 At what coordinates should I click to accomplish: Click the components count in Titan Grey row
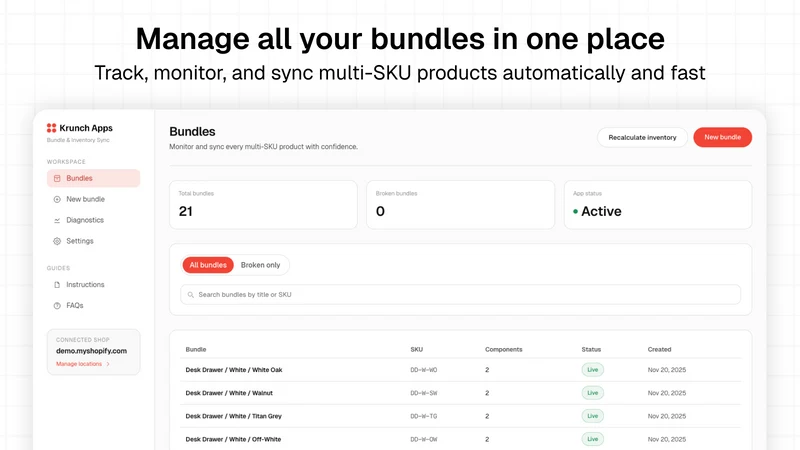[487, 416]
